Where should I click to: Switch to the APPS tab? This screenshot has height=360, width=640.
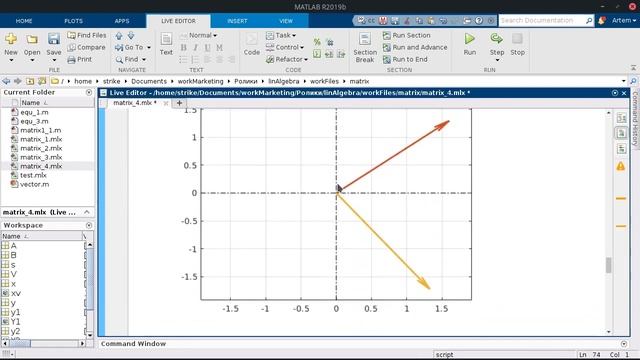click(x=122, y=21)
